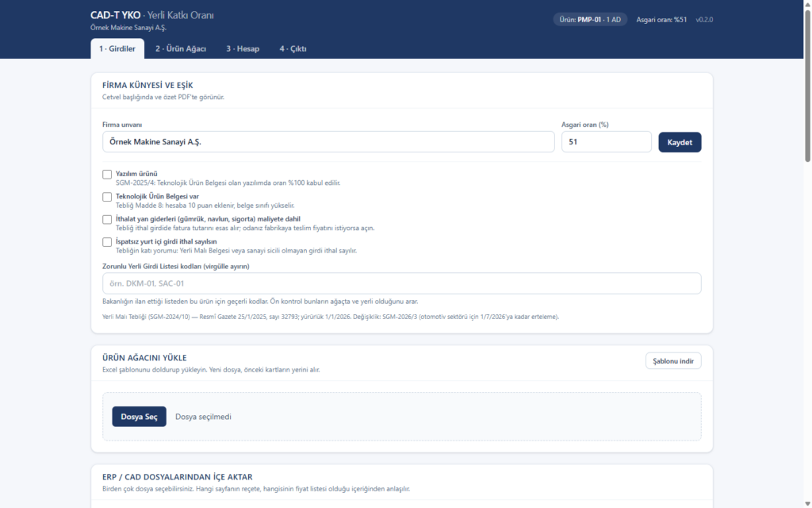Toggle İthalat yan giderleri maliyete dahil
The width and height of the screenshot is (812, 508).
107,219
